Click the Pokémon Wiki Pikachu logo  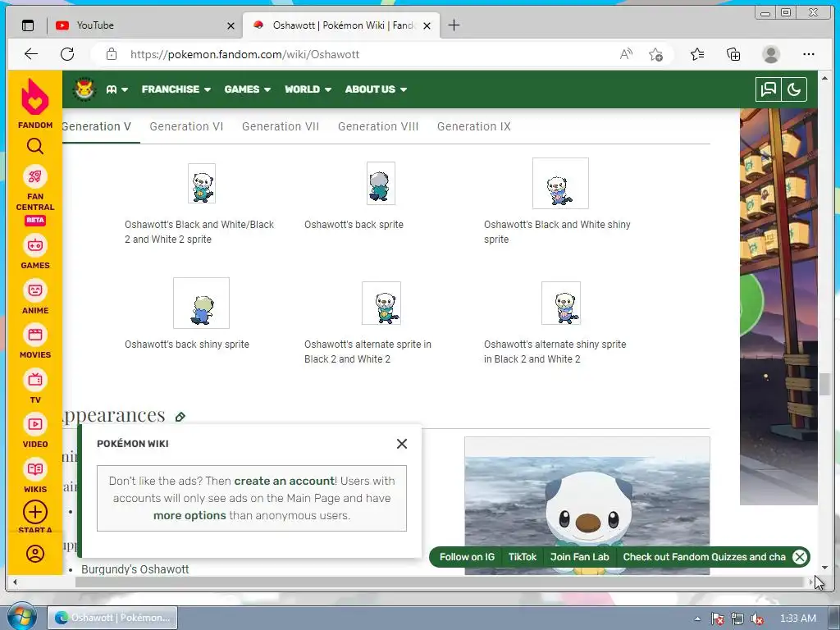[84, 89]
